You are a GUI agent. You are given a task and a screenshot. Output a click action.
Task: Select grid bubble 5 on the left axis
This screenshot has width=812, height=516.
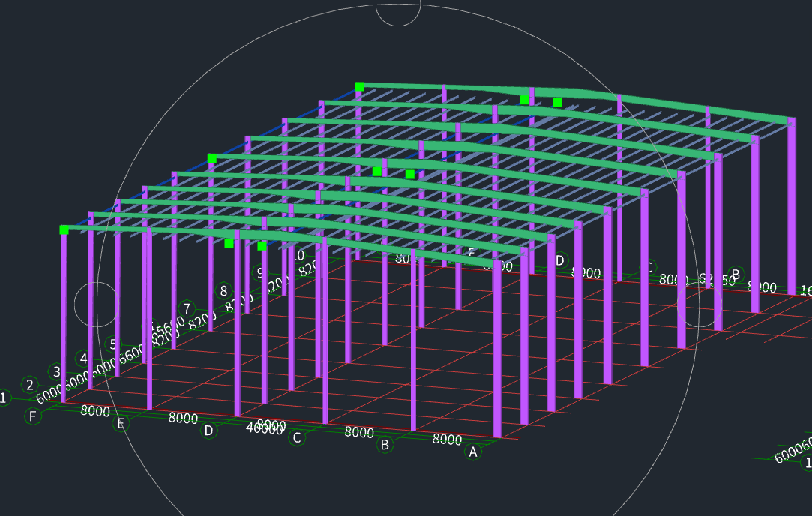[113, 344]
